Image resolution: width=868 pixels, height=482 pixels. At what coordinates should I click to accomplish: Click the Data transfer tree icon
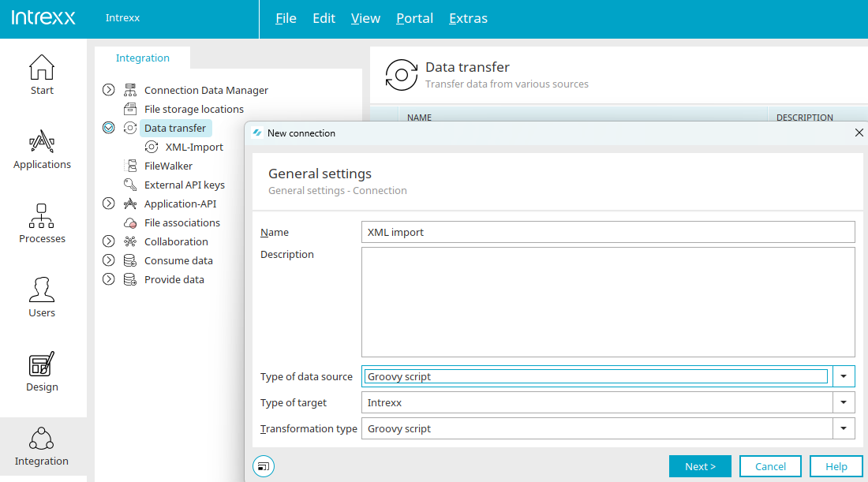130,128
